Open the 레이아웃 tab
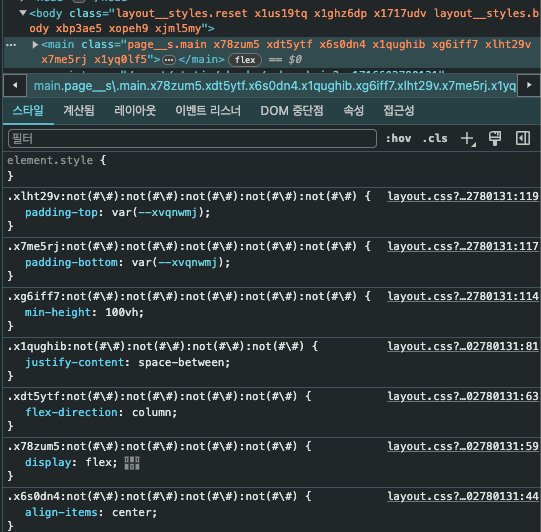This screenshot has width=541, height=532. [135, 110]
